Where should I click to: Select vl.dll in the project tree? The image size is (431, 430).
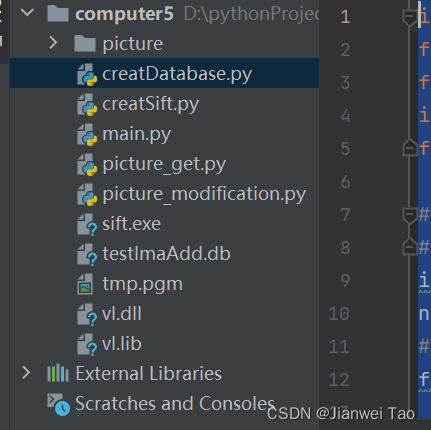pos(122,313)
